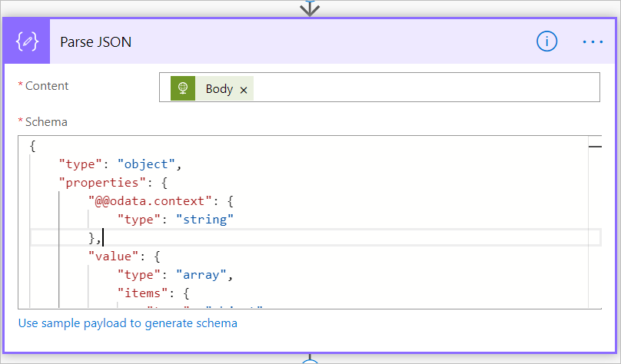Image resolution: width=621 pixels, height=364 pixels.
Task: Click the connector below the Parse JSON card
Action: [310, 359]
